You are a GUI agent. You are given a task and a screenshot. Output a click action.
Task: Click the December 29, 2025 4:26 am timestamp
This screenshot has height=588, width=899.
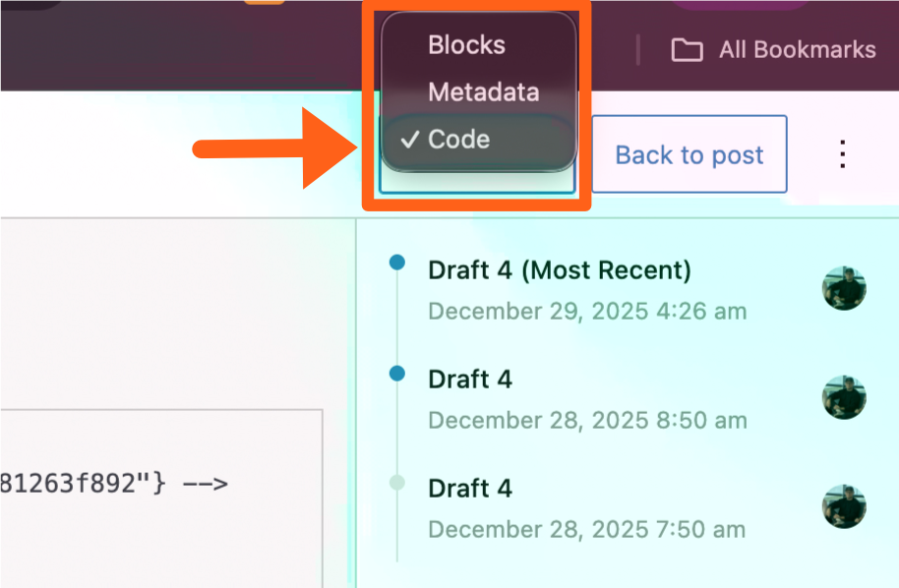click(587, 312)
